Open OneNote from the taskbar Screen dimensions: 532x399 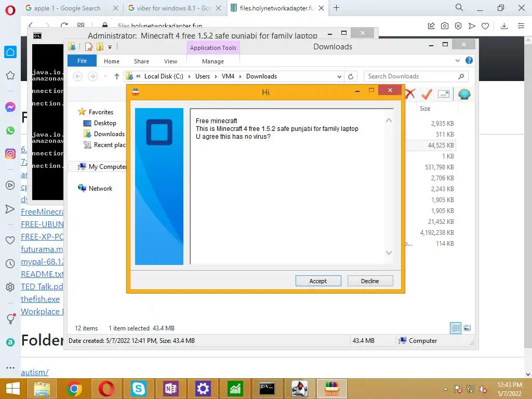[x=170, y=389]
